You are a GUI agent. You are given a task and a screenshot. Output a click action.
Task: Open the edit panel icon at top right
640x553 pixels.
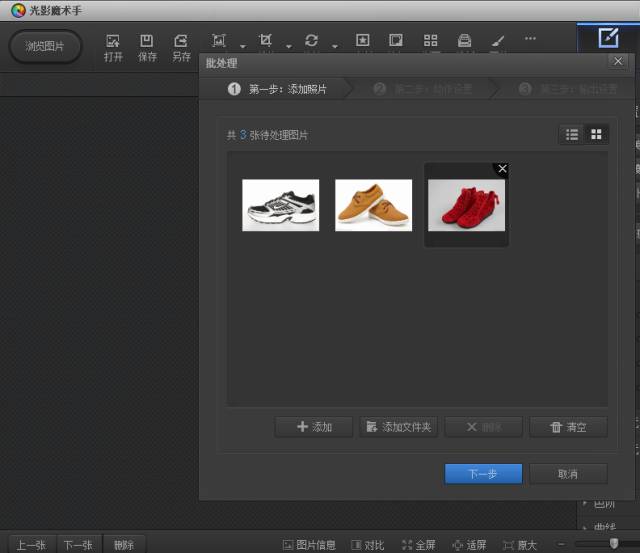(x=608, y=38)
